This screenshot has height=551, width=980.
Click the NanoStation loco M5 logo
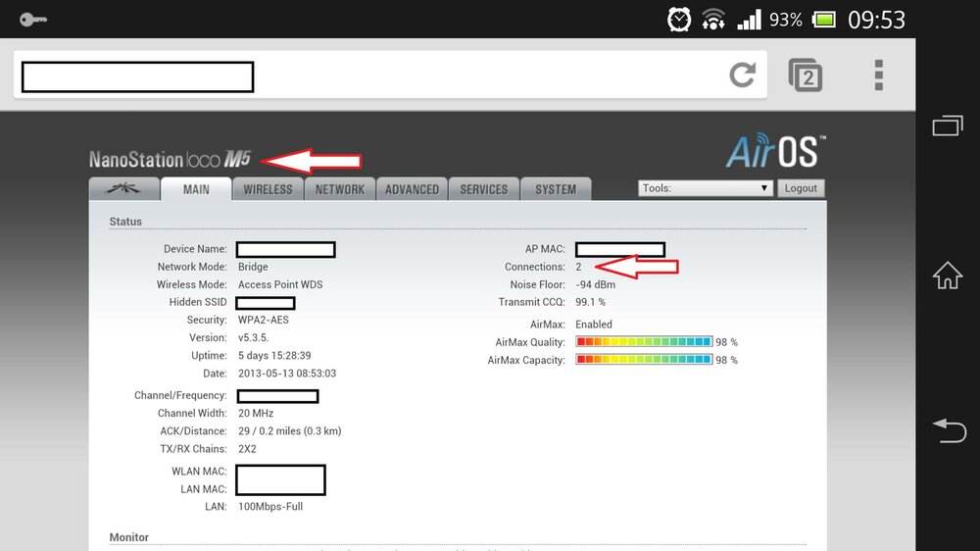[x=170, y=160]
